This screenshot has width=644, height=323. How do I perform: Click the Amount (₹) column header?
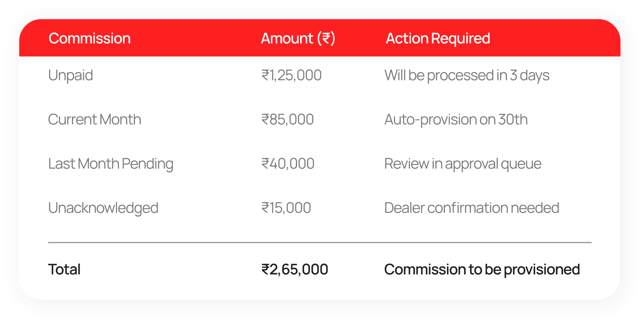point(298,39)
